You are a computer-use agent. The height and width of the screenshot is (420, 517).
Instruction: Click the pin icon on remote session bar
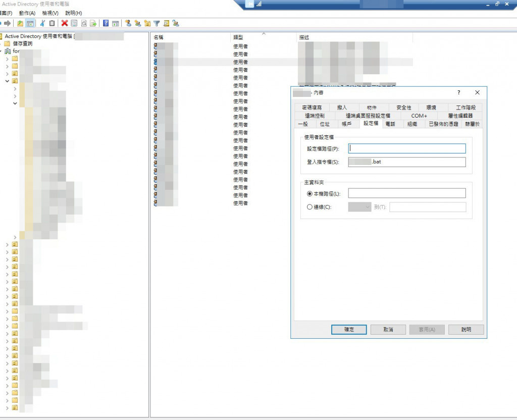pyautogui.click(x=250, y=4)
